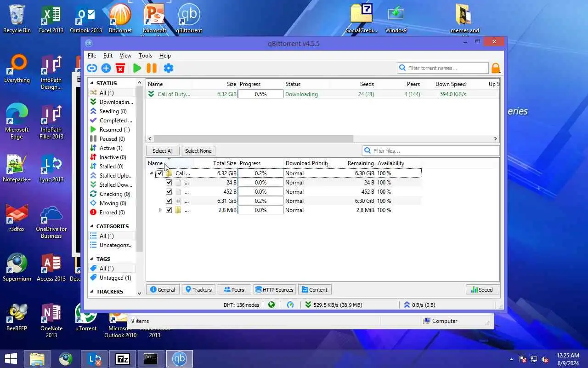This screenshot has height=368, width=588.
Task: Select the Paused (0) status filter
Action: click(x=112, y=139)
